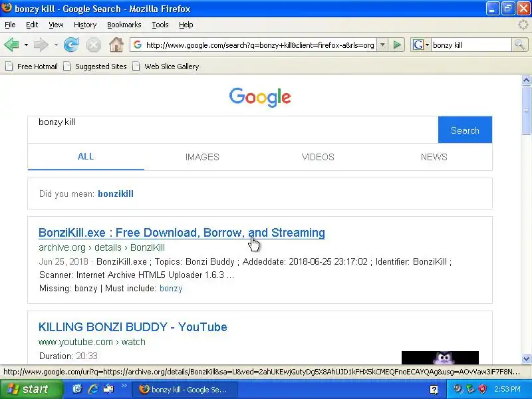Viewport: 532px width, 399px height.
Task: Click the grayed Forward arrow button
Action: (x=41, y=45)
